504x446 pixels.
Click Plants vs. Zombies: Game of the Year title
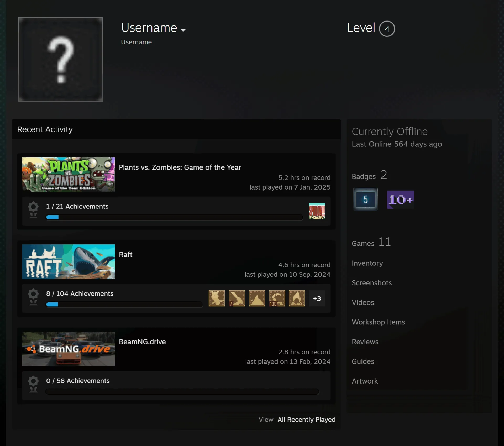click(x=180, y=167)
